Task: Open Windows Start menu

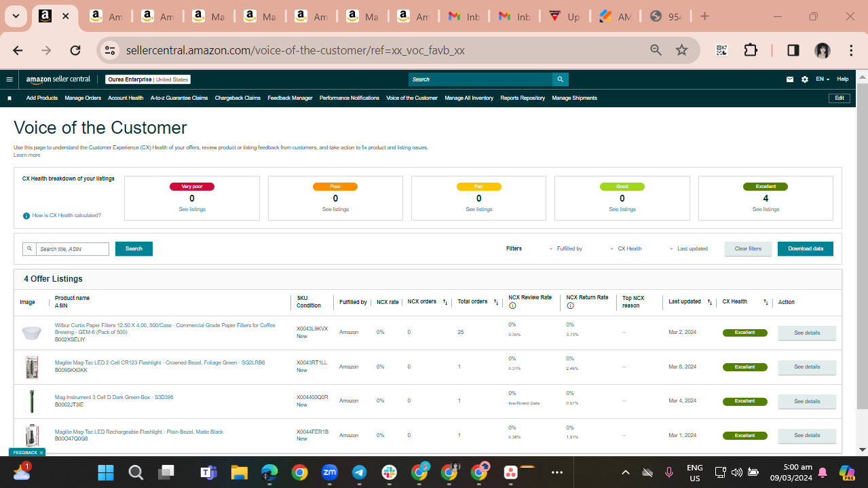Action: click(106, 472)
